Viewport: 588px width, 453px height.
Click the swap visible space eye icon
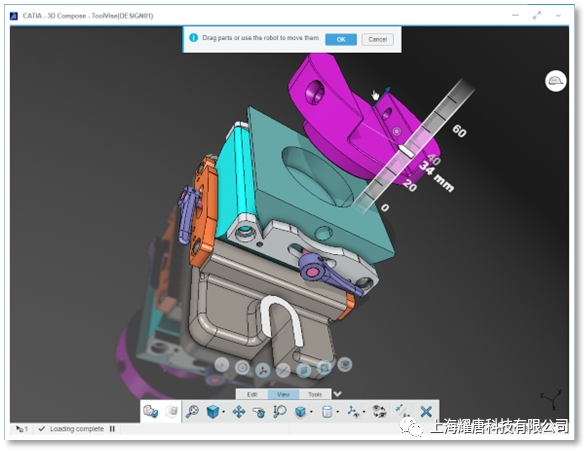pyautogui.click(x=380, y=412)
